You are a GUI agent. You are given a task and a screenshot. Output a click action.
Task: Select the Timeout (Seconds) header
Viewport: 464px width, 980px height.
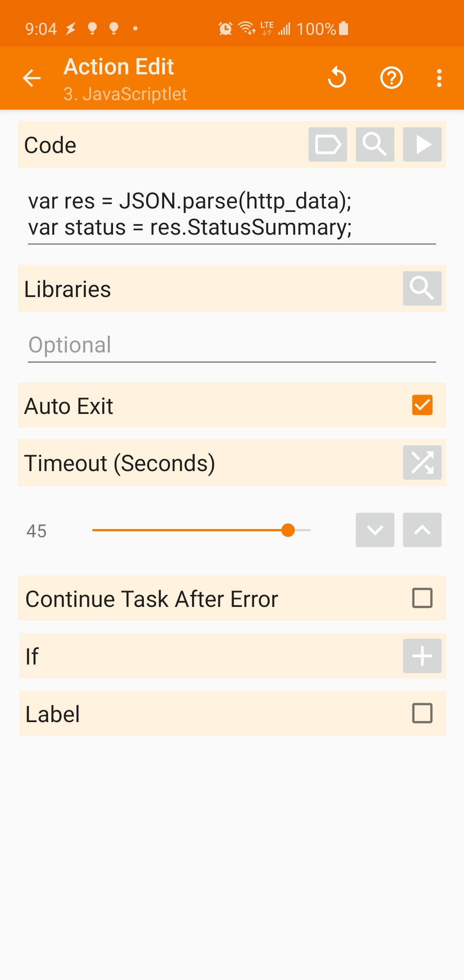pyautogui.click(x=119, y=463)
